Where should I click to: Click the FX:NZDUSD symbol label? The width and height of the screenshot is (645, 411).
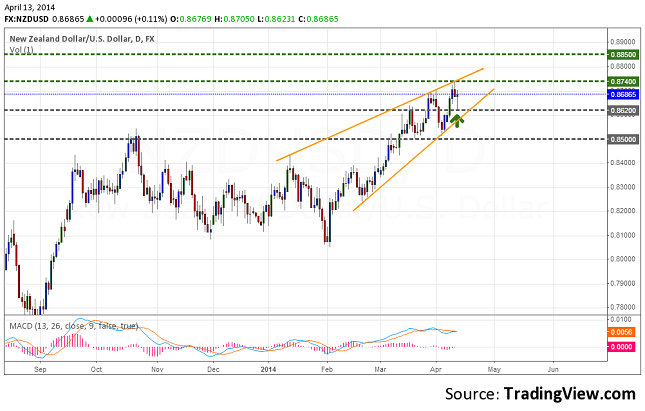click(26, 19)
